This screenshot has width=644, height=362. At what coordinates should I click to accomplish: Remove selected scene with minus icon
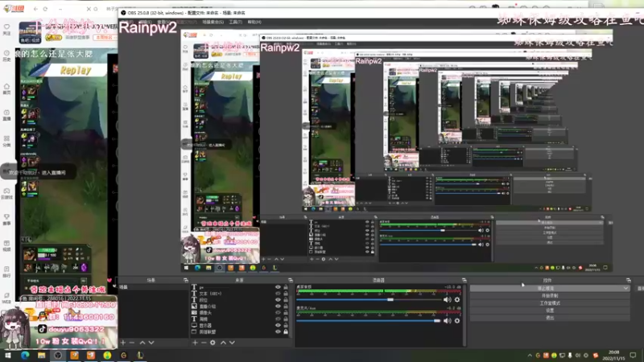point(132,343)
